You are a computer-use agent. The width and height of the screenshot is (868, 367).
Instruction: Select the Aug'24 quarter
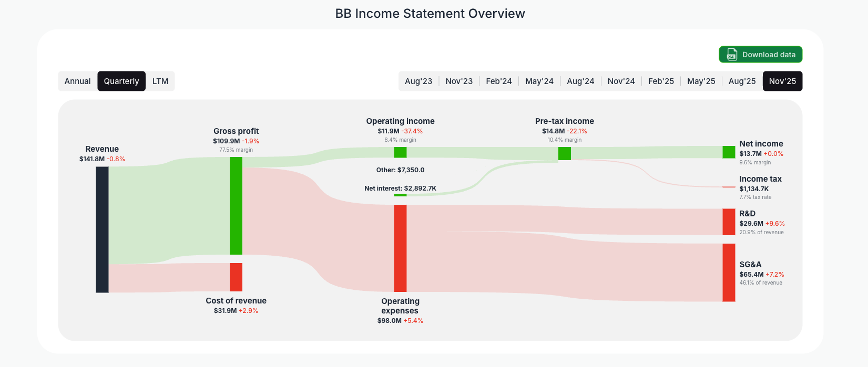pyautogui.click(x=580, y=81)
